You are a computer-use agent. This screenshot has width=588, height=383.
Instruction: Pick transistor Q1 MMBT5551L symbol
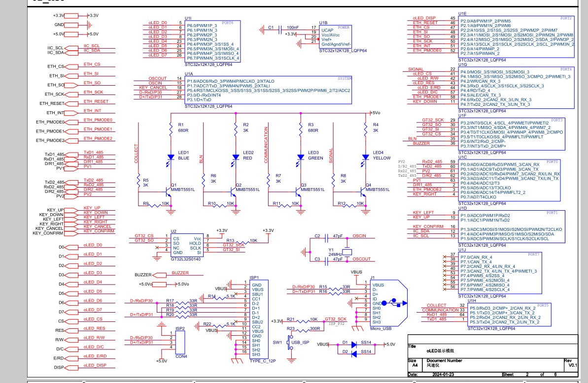point(168,192)
